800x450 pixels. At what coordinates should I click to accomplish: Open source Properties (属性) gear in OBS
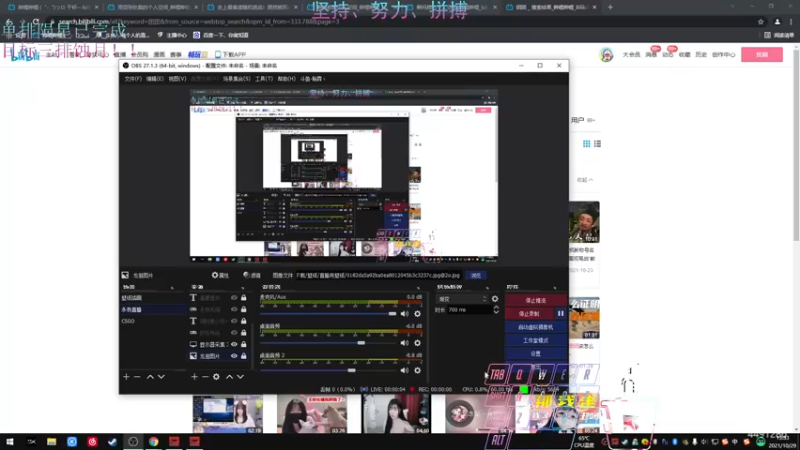(x=220, y=275)
